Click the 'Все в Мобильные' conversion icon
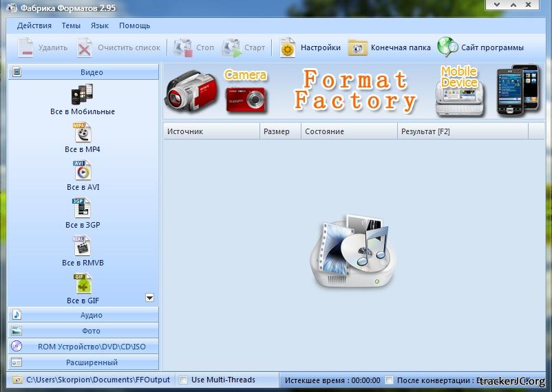The width and height of the screenshot is (552, 392). pos(82,94)
